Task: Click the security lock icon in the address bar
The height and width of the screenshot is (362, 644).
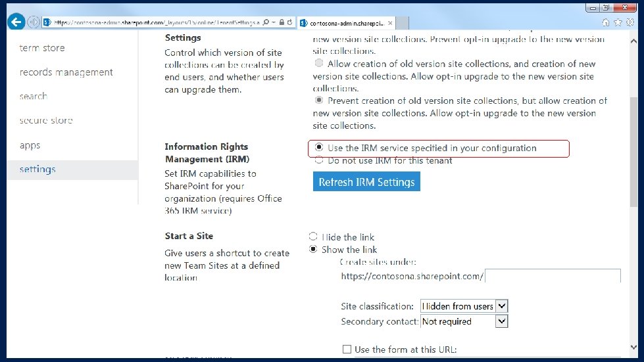Action: tap(282, 22)
